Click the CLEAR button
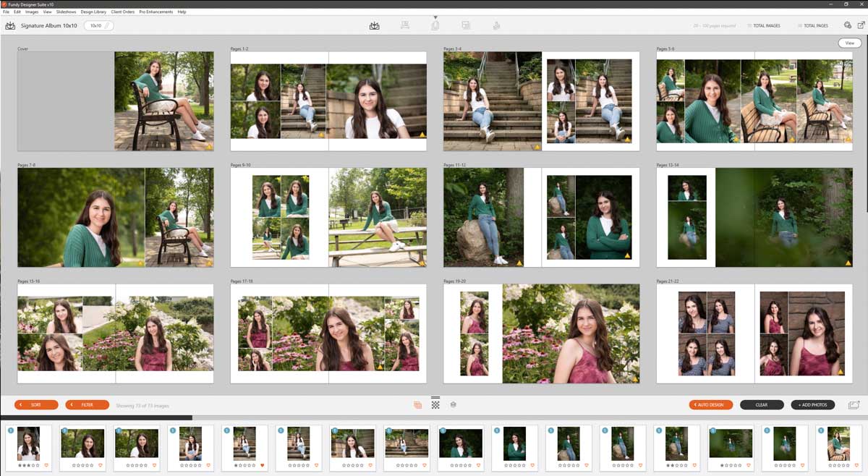 (762, 405)
